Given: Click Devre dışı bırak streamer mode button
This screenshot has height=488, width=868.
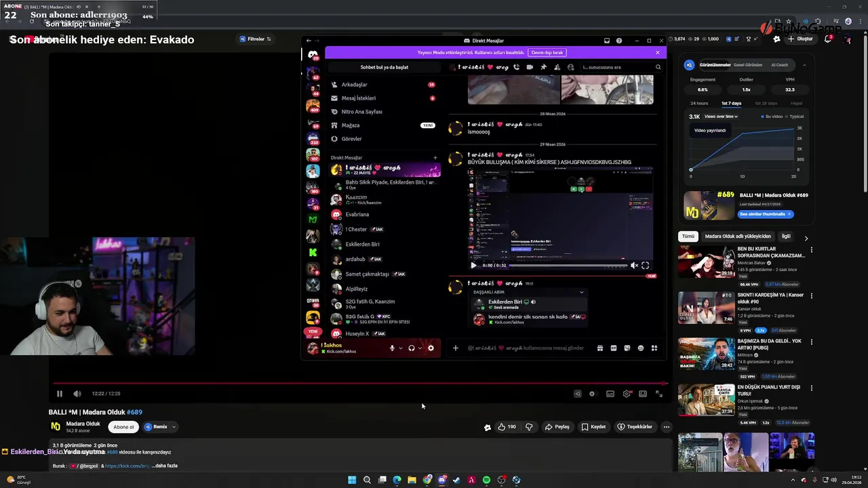Looking at the screenshot, I should [x=547, y=52].
